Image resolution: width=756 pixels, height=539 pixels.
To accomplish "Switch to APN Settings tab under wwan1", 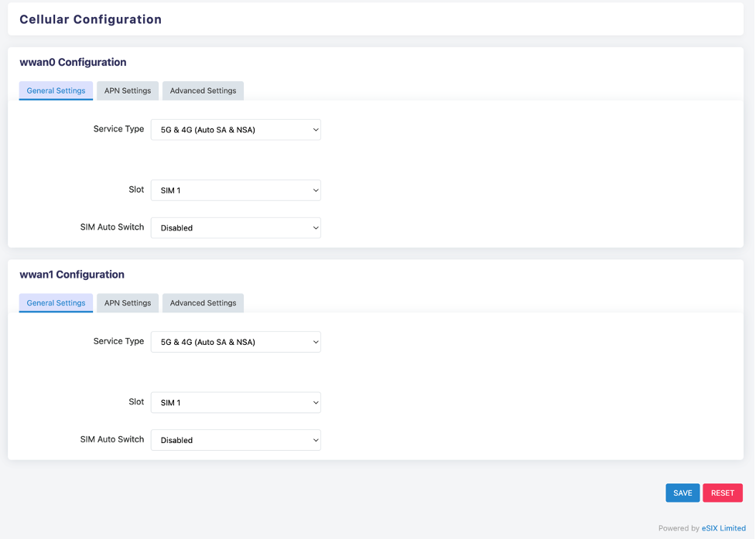I will click(x=127, y=302).
